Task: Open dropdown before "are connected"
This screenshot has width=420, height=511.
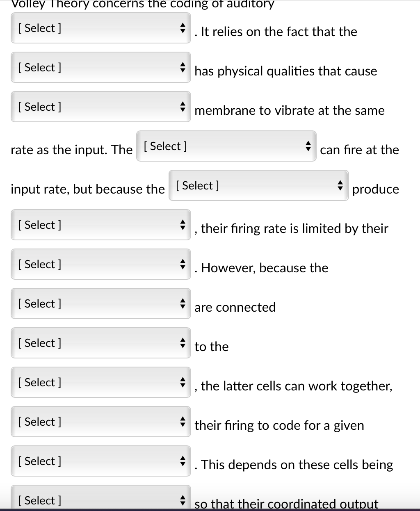Action: pyautogui.click(x=100, y=304)
